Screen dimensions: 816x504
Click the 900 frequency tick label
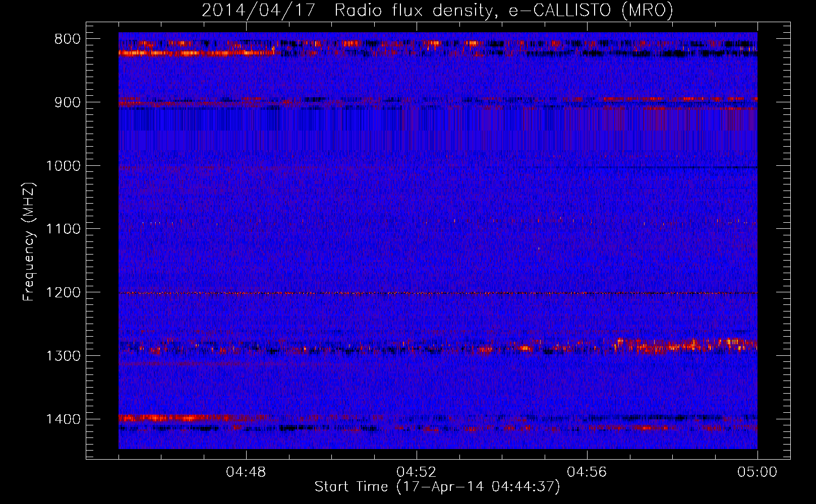(67, 102)
